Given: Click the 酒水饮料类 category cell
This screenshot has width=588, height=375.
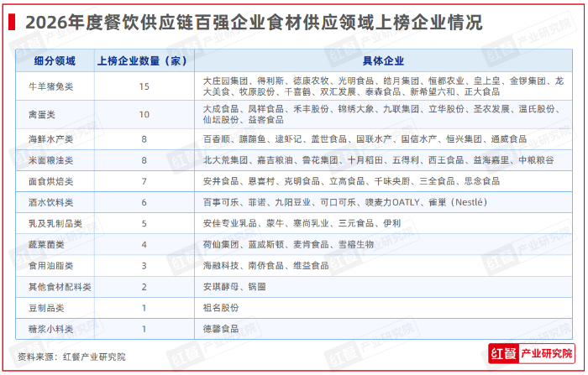Looking at the screenshot, I should tap(53, 203).
